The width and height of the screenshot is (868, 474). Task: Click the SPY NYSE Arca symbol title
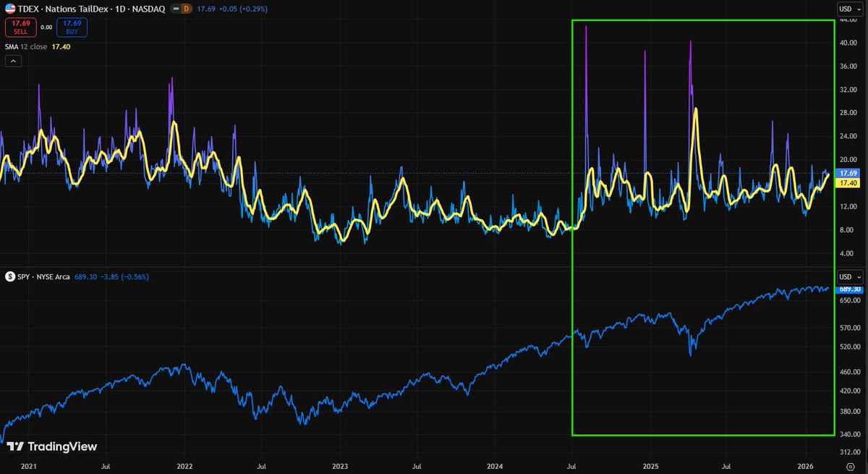(x=43, y=276)
